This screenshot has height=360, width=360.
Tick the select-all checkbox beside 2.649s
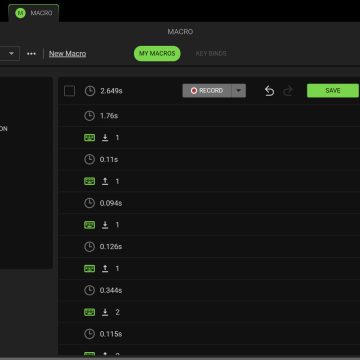tap(69, 91)
